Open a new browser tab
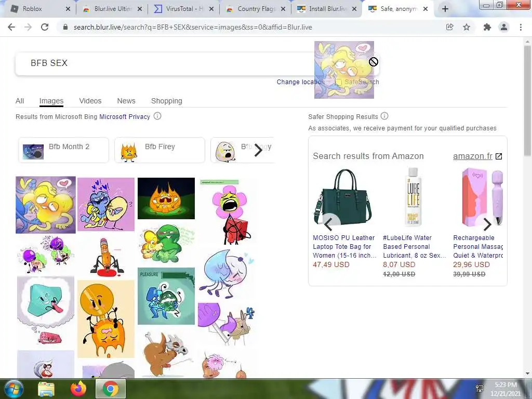The image size is (532, 399). [x=445, y=9]
